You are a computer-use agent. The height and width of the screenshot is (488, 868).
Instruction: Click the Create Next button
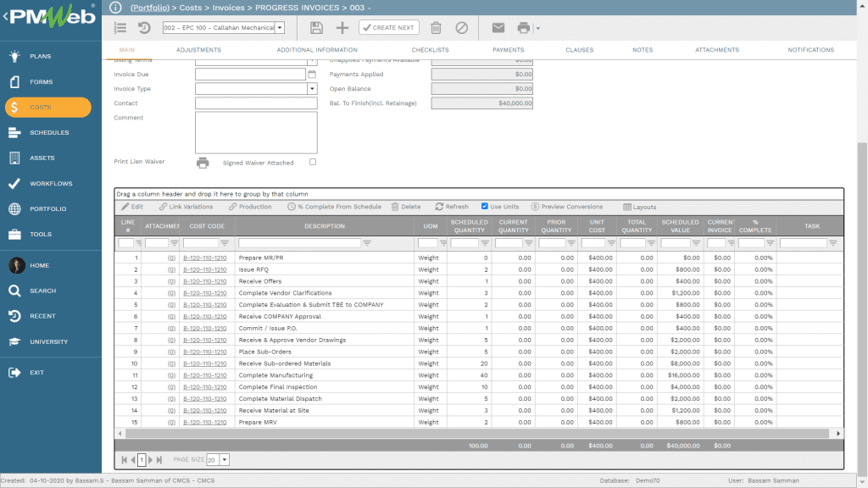(x=387, y=28)
